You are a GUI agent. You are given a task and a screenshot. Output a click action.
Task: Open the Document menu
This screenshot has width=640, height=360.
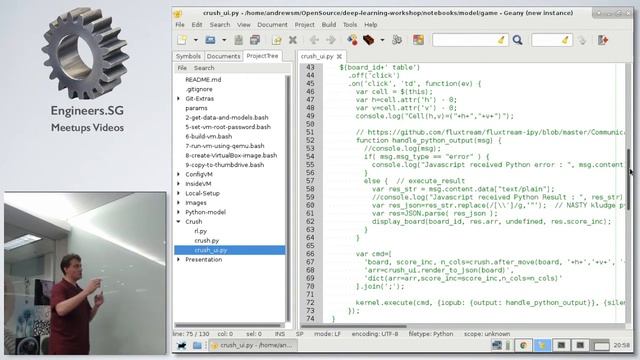click(272, 24)
